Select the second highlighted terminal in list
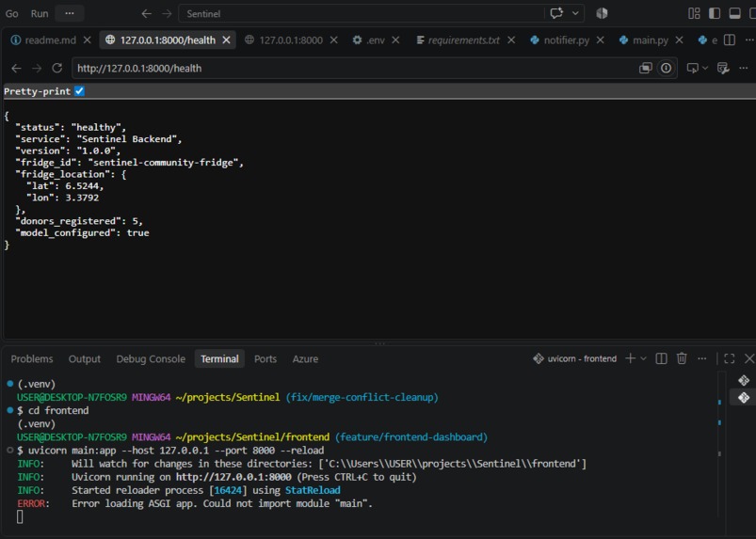This screenshot has height=539, width=756. pyautogui.click(x=744, y=397)
